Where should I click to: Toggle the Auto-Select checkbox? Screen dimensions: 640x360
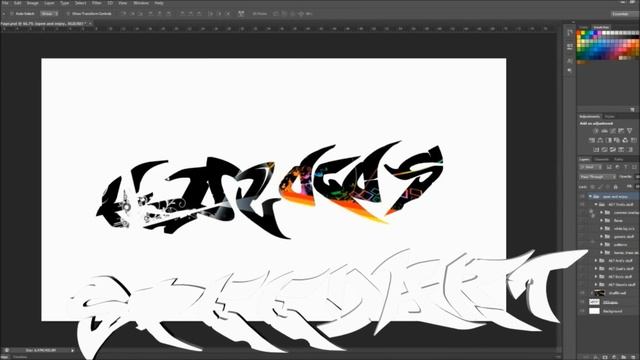(x=12, y=13)
